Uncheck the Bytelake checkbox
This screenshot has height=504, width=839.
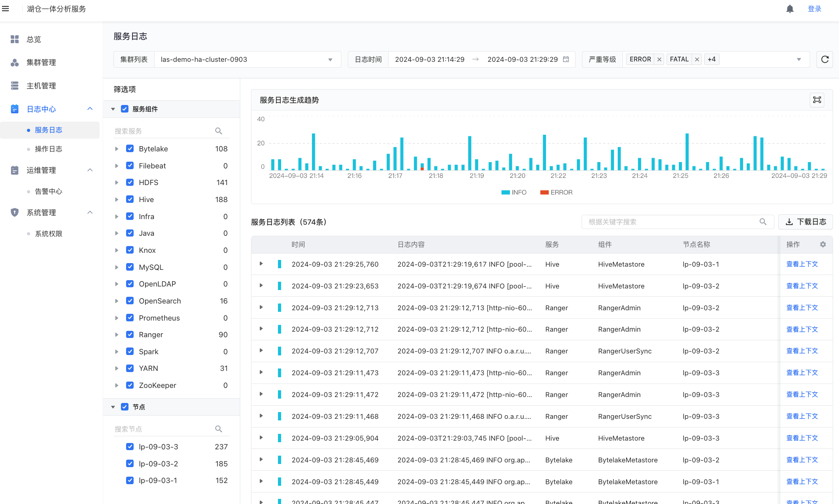(x=130, y=149)
